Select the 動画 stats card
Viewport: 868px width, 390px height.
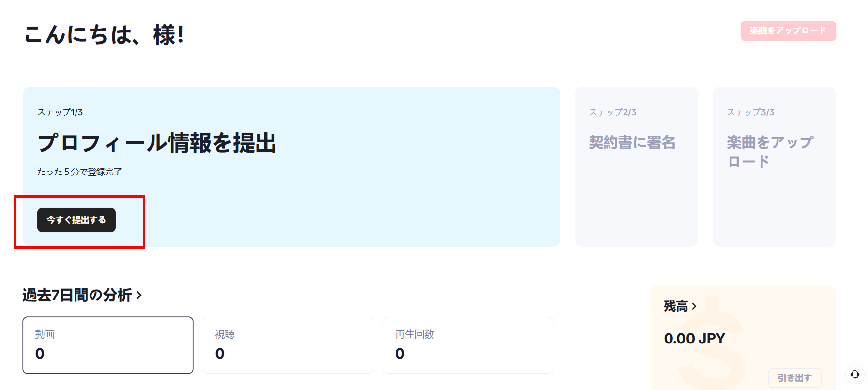108,345
